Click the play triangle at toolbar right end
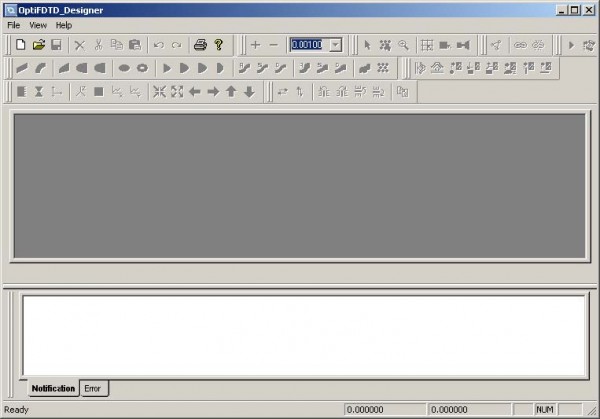The width and height of the screenshot is (600, 419). point(571,45)
